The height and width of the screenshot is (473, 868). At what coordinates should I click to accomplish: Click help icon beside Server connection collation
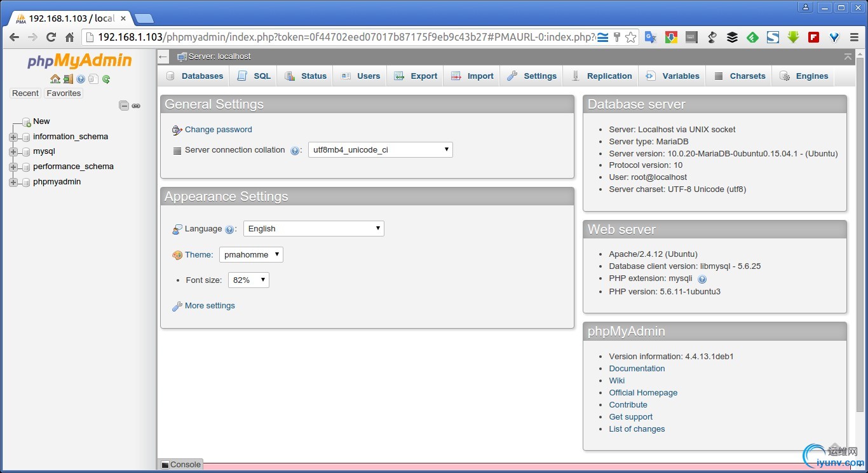click(295, 151)
